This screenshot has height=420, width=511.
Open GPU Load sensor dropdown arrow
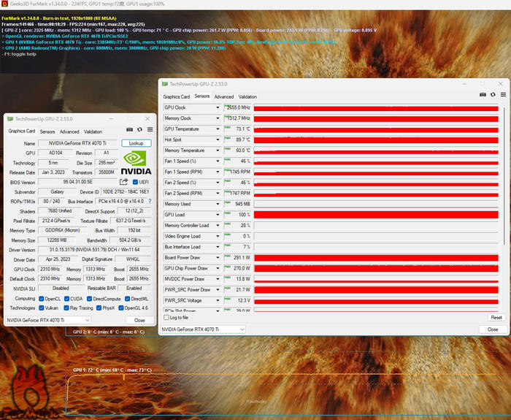pos(218,215)
